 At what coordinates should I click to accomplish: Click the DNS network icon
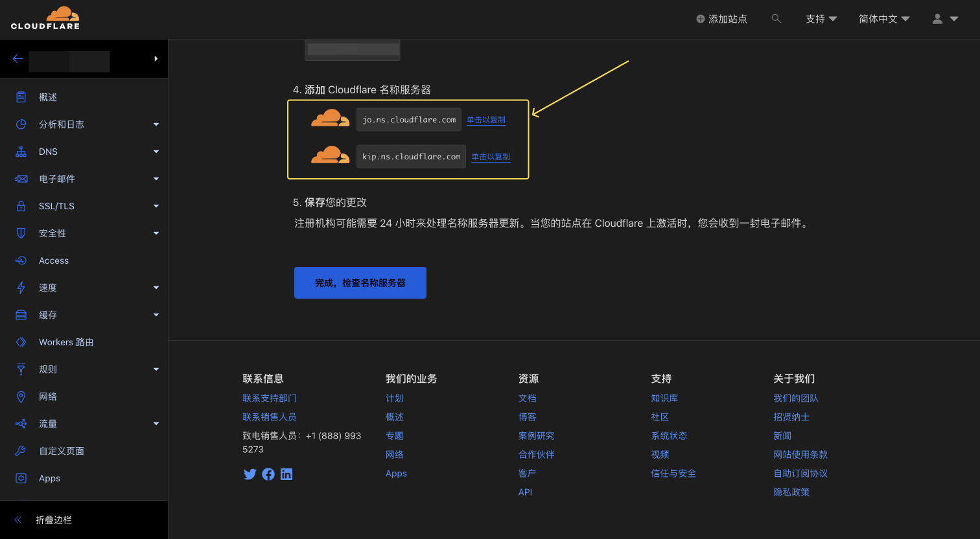[x=21, y=152]
